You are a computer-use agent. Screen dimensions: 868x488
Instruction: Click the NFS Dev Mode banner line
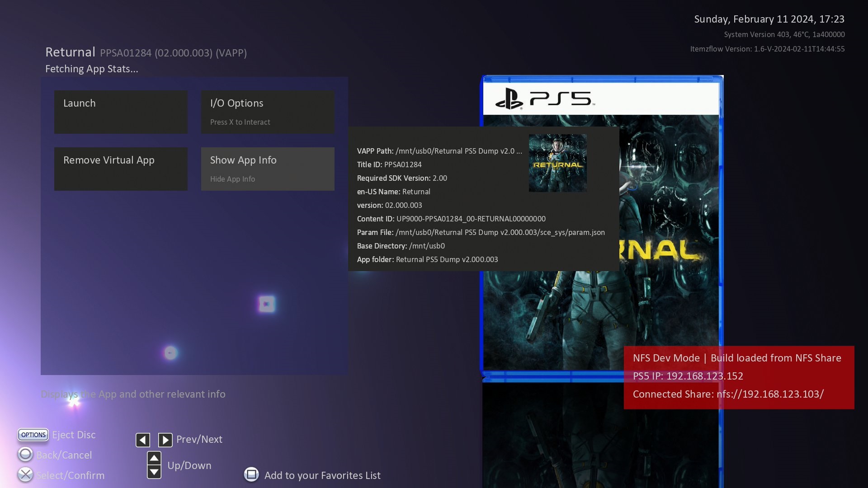[737, 358]
